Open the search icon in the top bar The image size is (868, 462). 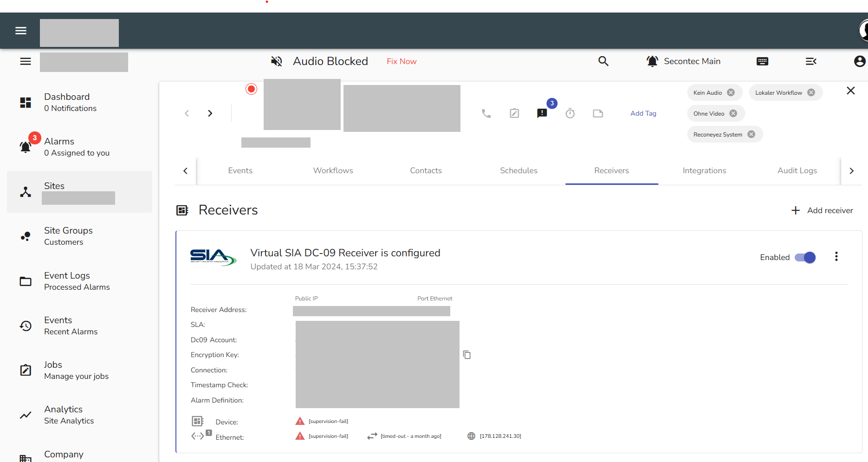pos(603,61)
